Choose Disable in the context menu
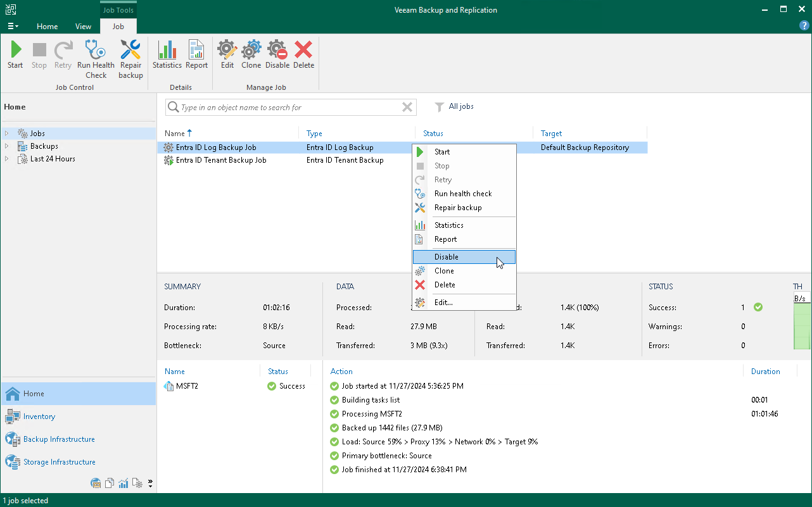The width and height of the screenshot is (812, 507). pyautogui.click(x=464, y=257)
